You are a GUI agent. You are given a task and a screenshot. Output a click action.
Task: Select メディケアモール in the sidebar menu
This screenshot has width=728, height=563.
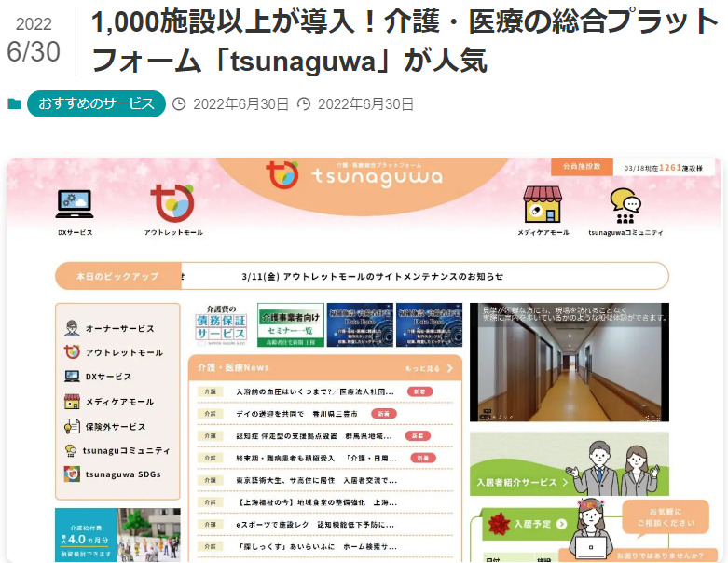(118, 402)
